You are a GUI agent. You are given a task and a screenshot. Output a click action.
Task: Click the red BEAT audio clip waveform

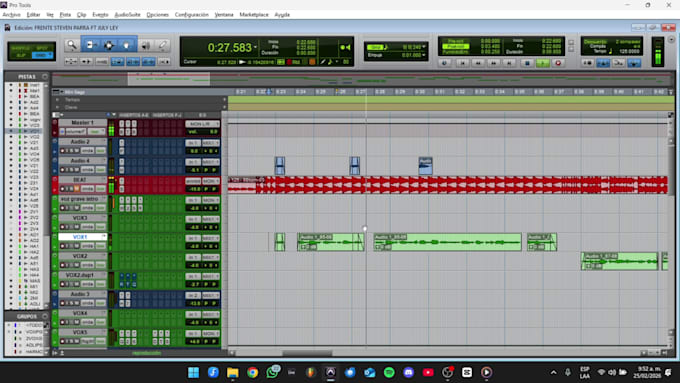point(448,185)
